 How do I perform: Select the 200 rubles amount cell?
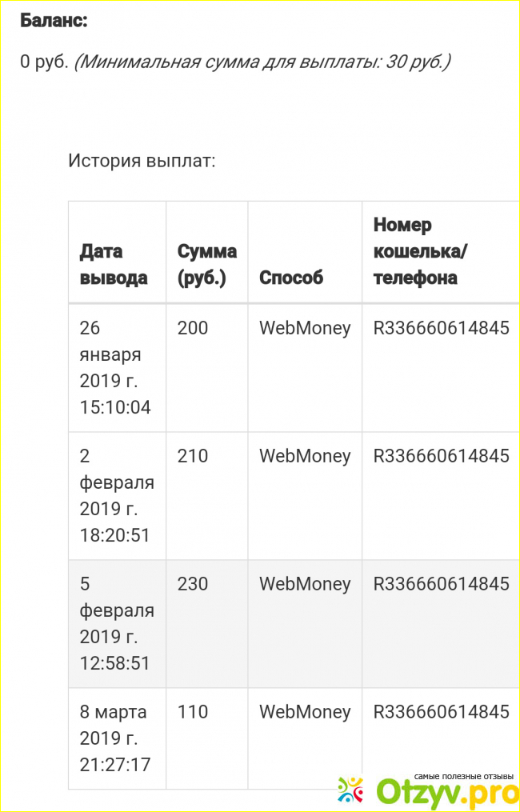tap(193, 328)
